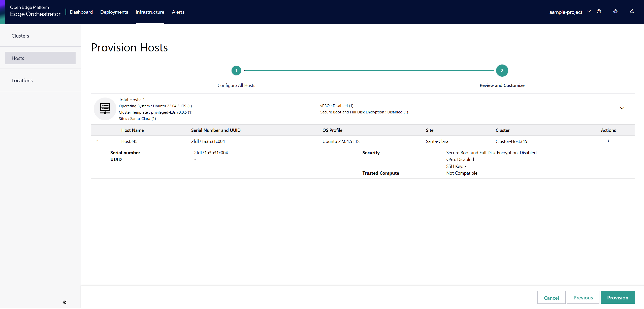Screen dimensions: 644x309
Task: Click Cluster Template privileged-k3s v0.0.5 text
Action: pos(155,112)
